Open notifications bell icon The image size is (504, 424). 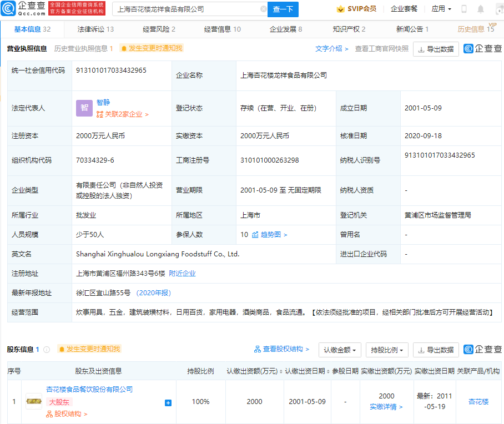[481, 9]
